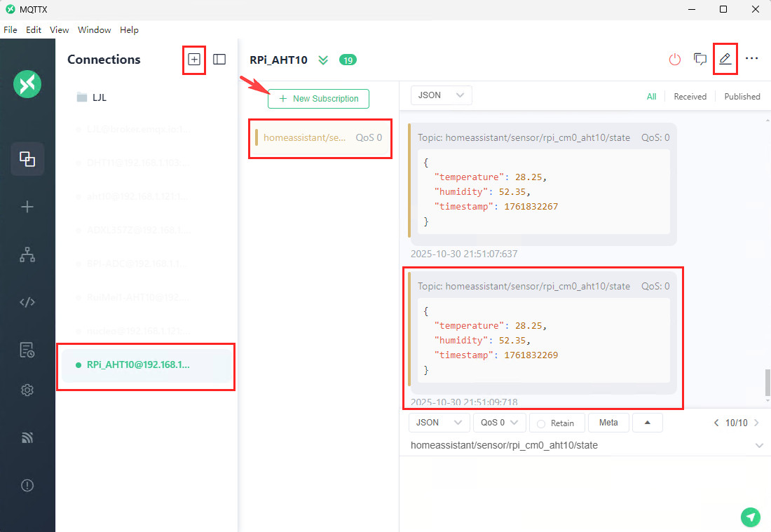Screen dimensions: 771x532
Task: Open the RSS feed icon in sidebar
Action: (x=27, y=437)
